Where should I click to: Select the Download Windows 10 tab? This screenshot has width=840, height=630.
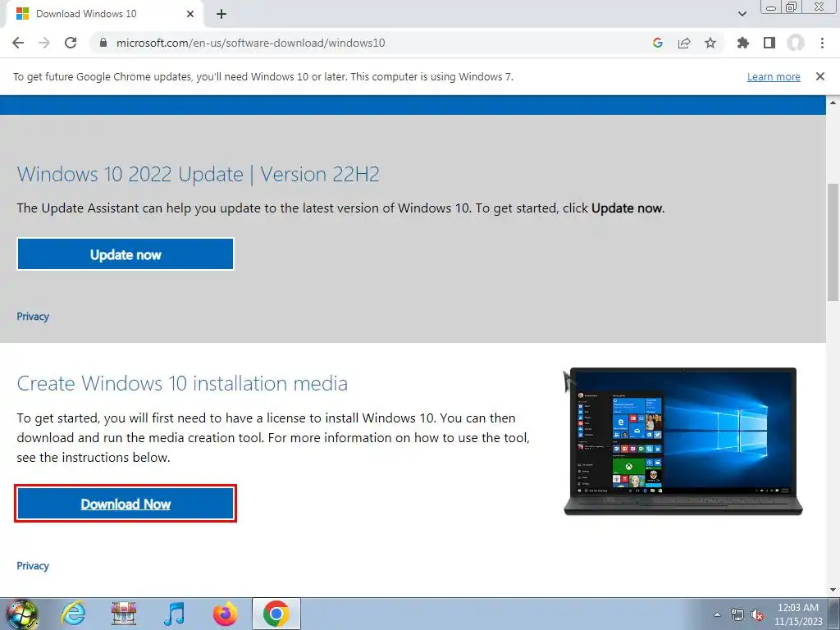(104, 14)
